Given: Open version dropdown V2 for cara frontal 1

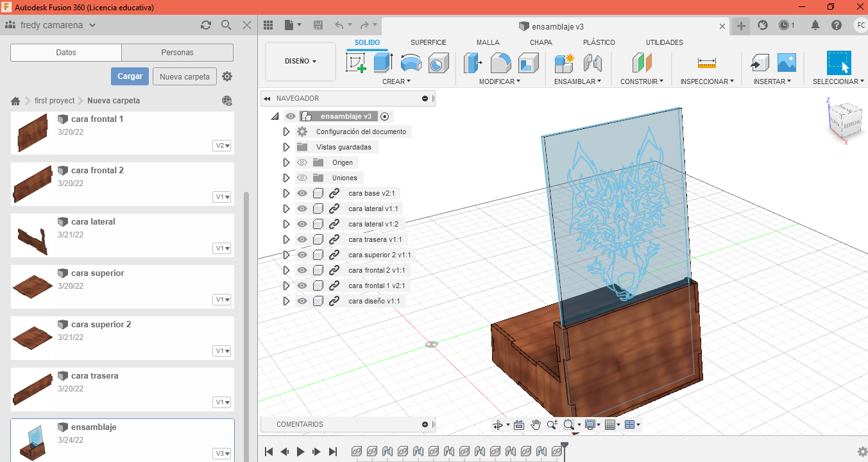Looking at the screenshot, I should (223, 146).
